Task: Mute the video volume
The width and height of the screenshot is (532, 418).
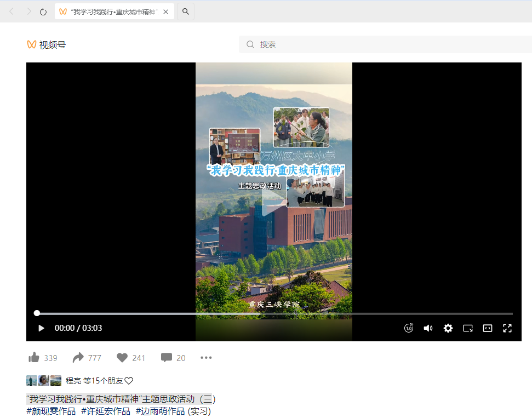Action: [428, 328]
